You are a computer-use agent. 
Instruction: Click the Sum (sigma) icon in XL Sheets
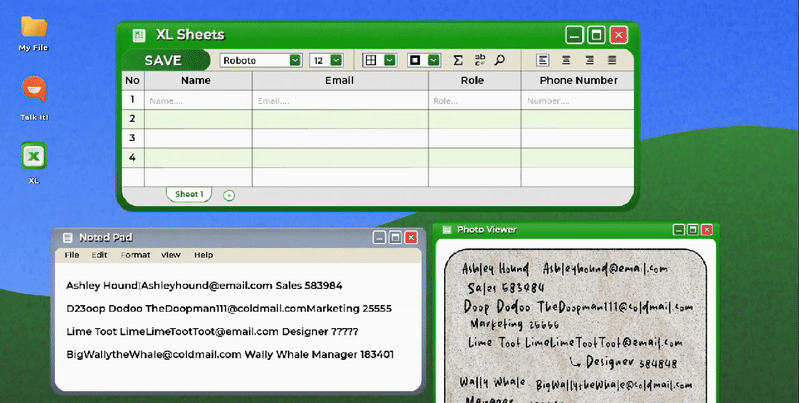tap(458, 60)
